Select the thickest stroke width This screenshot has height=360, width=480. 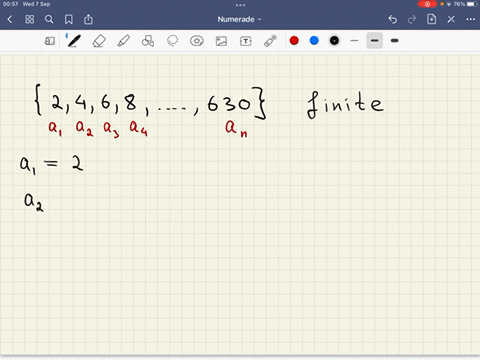(395, 41)
